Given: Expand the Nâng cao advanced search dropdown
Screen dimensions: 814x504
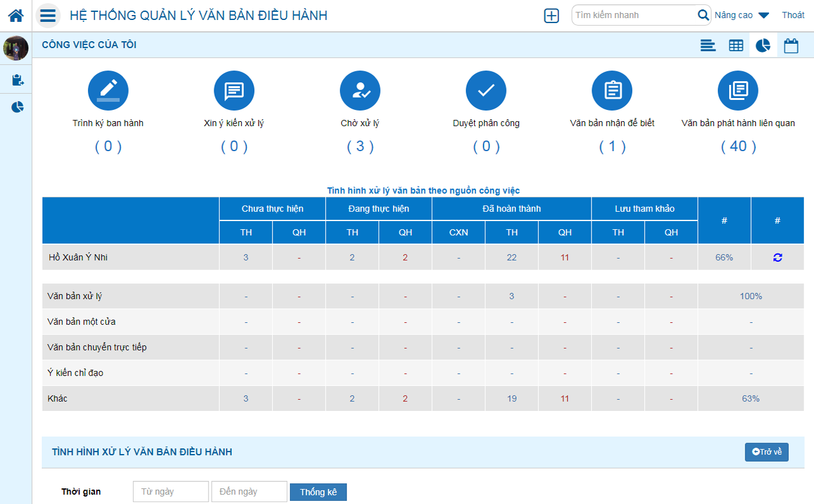Looking at the screenshot, I should tap(742, 15).
